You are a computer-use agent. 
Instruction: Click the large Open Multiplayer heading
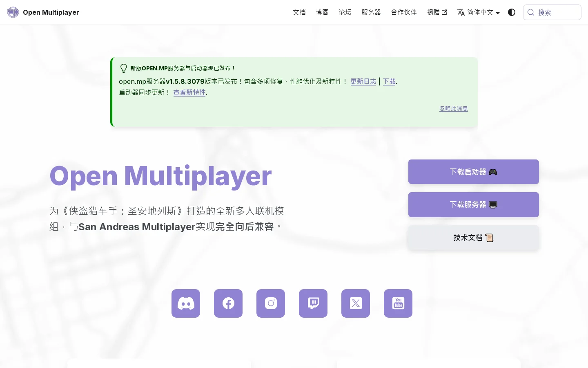tap(160, 176)
